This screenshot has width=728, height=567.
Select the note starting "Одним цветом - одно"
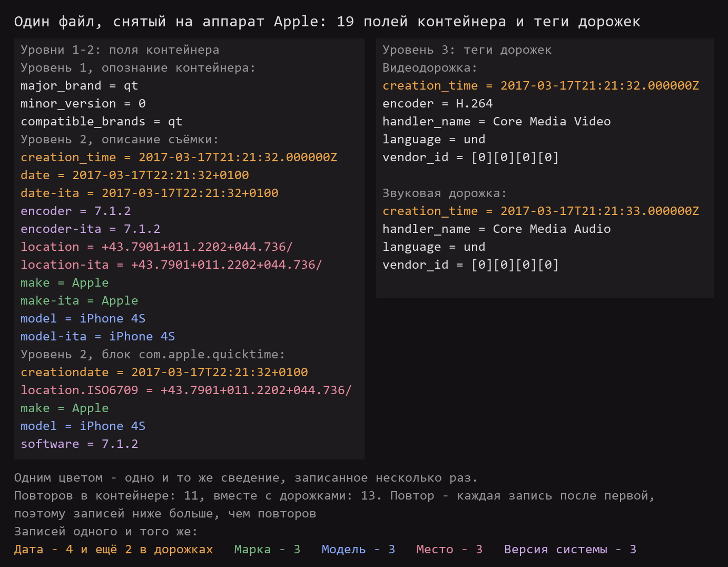pos(246,478)
